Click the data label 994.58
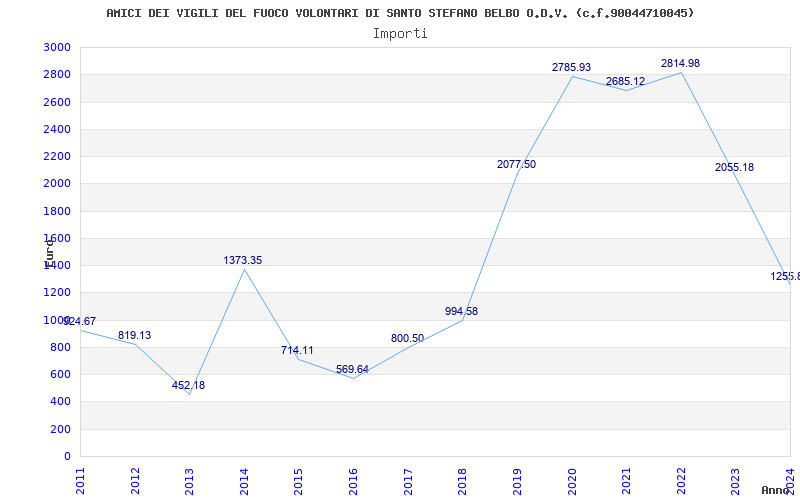The width and height of the screenshot is (800, 500). coord(461,311)
